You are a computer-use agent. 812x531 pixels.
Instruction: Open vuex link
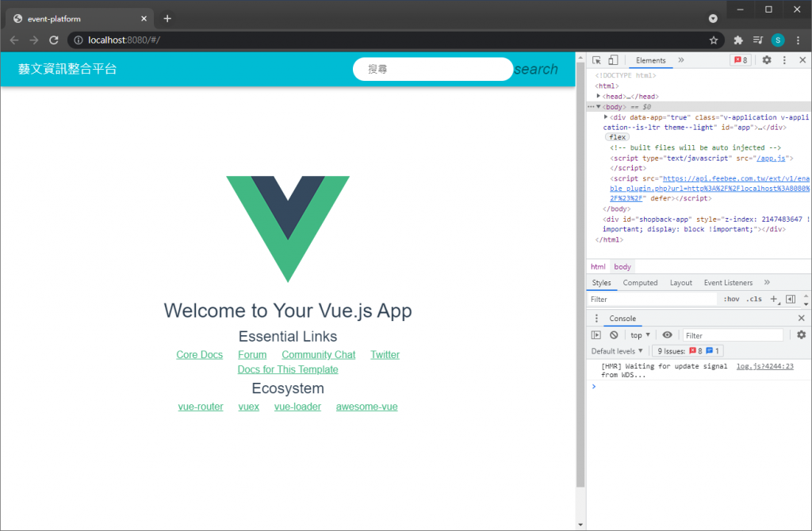[x=248, y=407]
